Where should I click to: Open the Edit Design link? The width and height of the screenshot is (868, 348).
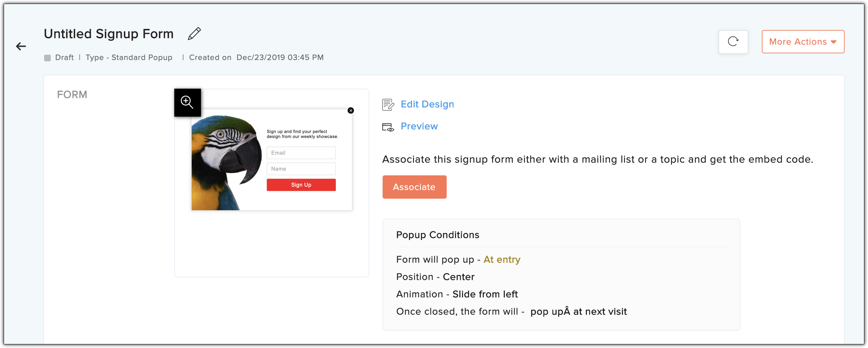(x=427, y=104)
